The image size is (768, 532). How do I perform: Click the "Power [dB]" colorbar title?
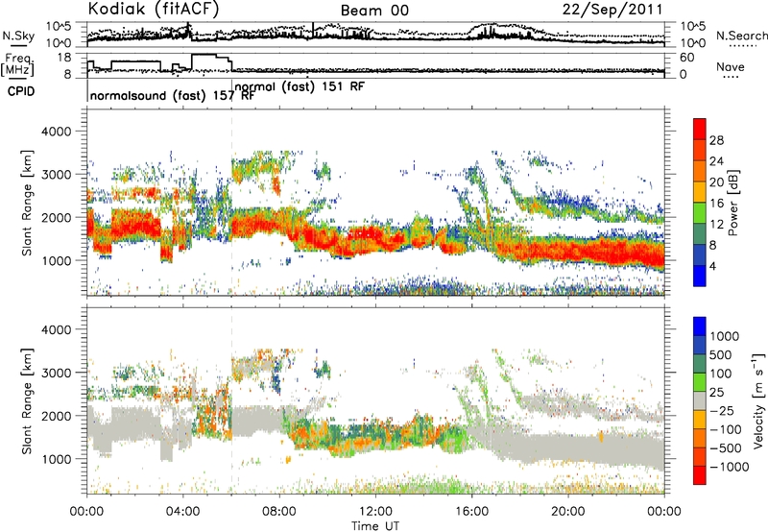pos(732,203)
